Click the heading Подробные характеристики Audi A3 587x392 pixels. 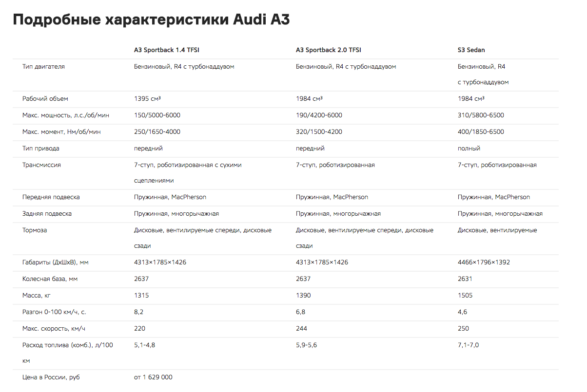[x=152, y=20]
